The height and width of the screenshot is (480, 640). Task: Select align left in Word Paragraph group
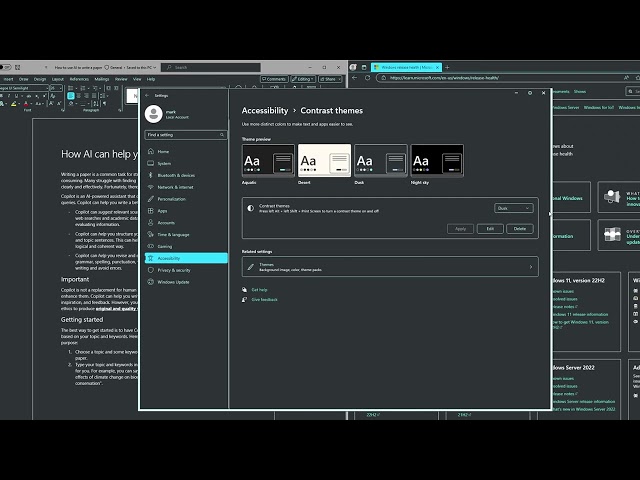coord(71,96)
